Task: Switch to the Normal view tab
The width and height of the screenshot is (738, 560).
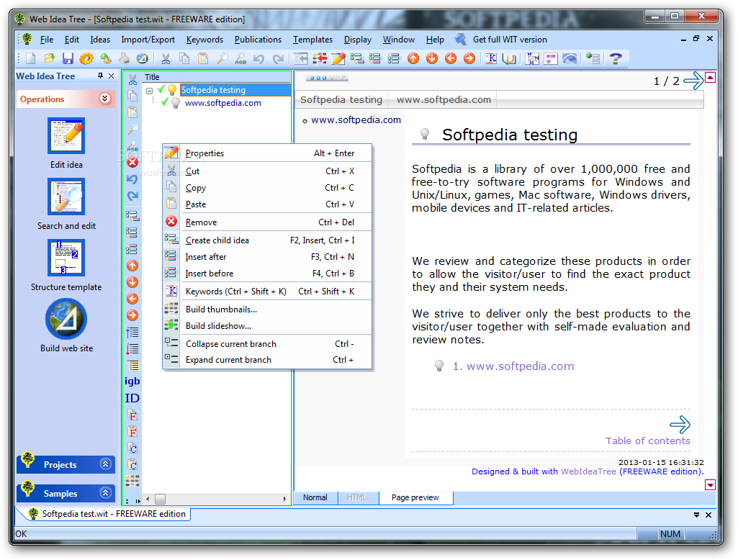Action: (315, 497)
